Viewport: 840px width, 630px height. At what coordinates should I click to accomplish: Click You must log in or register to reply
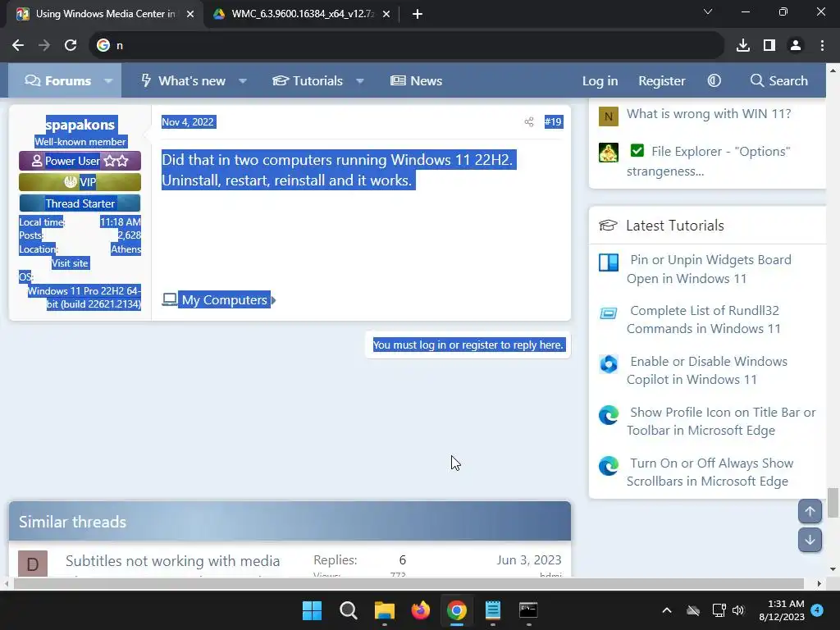click(x=468, y=345)
